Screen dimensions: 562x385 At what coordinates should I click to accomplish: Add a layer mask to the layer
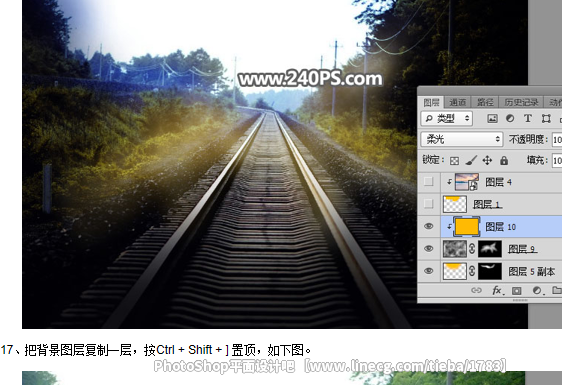point(516,290)
